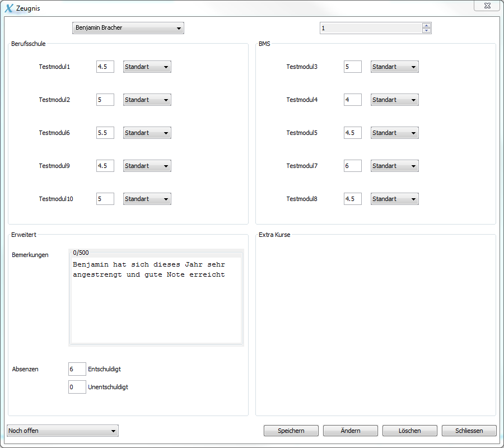Image resolution: width=504 pixels, height=448 pixels.
Task: Edit the Testmodul6 grade field
Action: pos(105,133)
